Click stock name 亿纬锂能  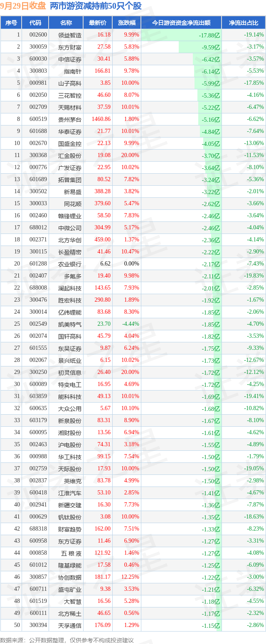(x=70, y=312)
